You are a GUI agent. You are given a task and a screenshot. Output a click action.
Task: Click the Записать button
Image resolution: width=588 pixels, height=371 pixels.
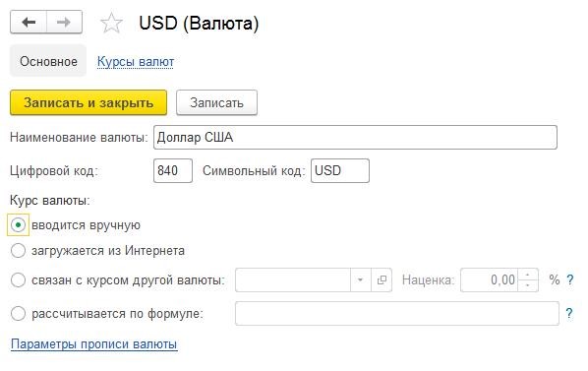[x=216, y=102]
